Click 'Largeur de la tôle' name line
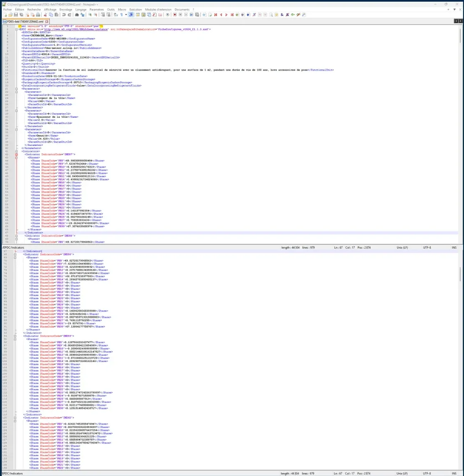 [x=51, y=98]
